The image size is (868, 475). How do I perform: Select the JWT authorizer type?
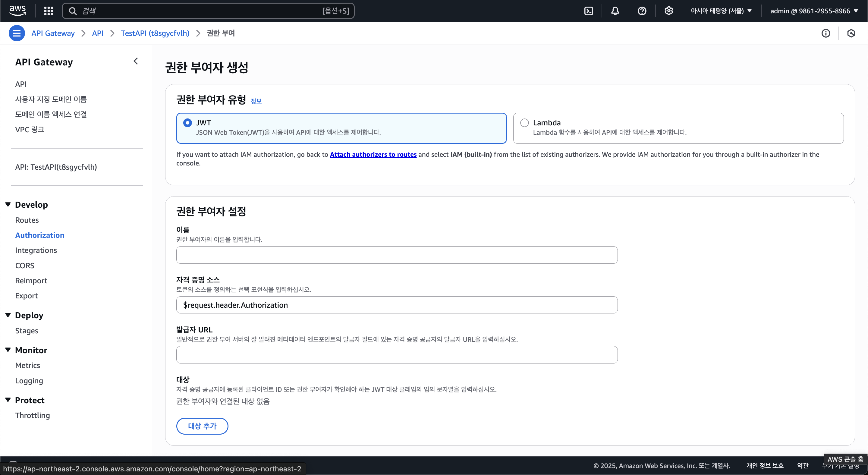[x=188, y=123]
